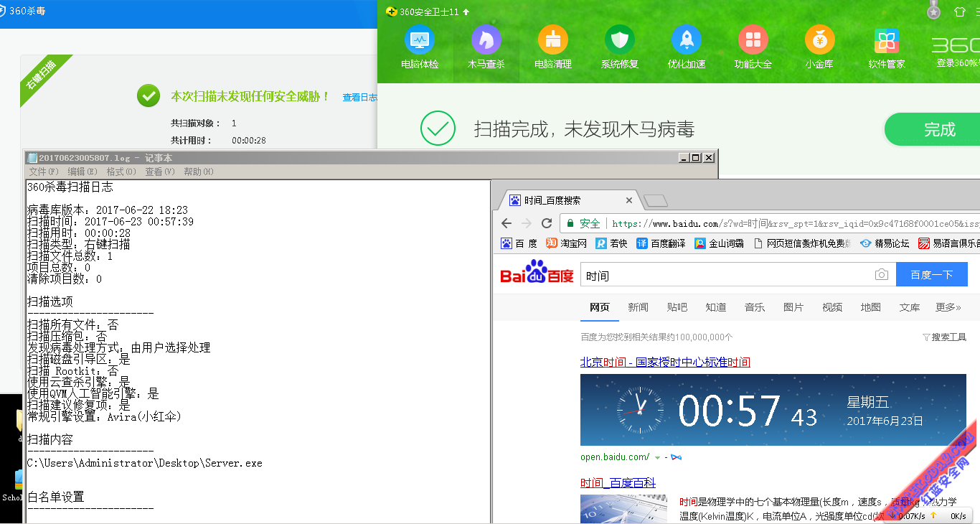Screen dimensions: 980x524
Task: Click the camera image-search icon
Action: tap(882, 275)
